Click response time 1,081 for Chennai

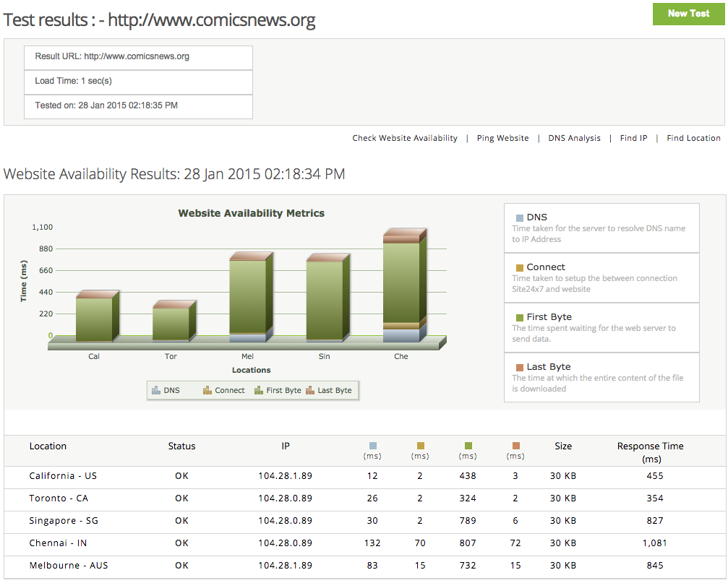(x=655, y=543)
